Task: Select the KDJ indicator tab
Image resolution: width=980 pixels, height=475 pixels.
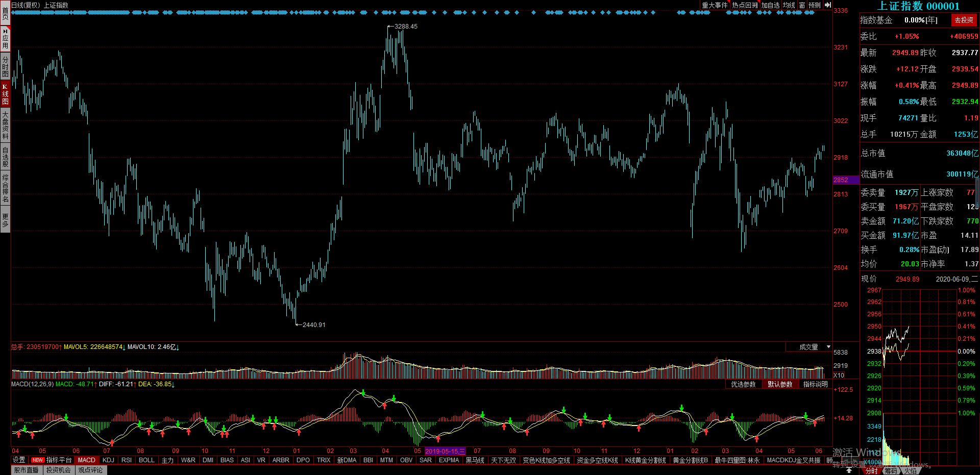Action: coord(108,460)
